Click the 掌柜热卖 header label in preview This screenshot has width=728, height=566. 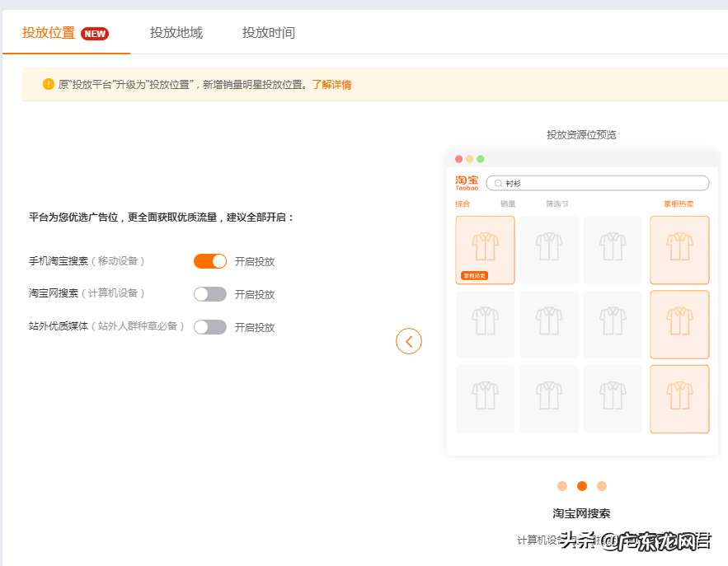click(x=679, y=203)
